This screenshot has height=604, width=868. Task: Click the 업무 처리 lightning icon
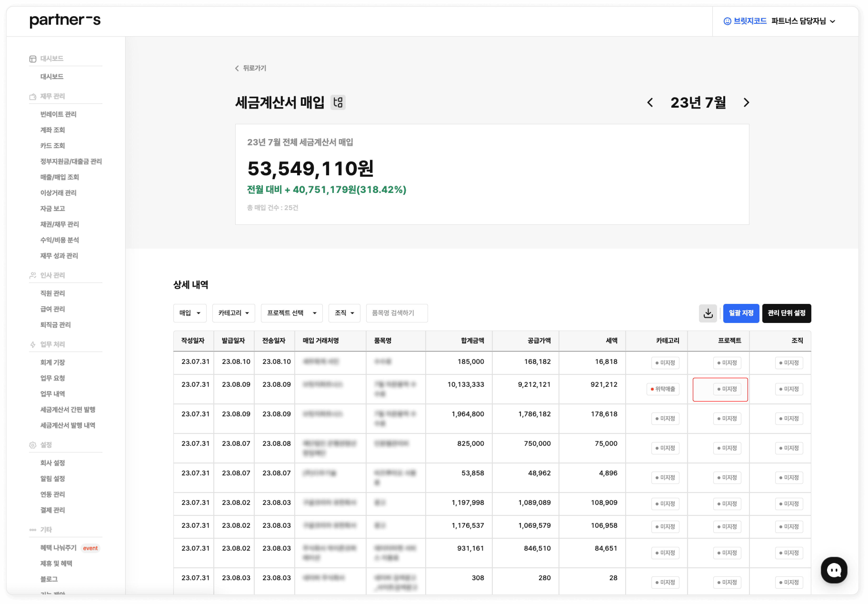point(33,345)
